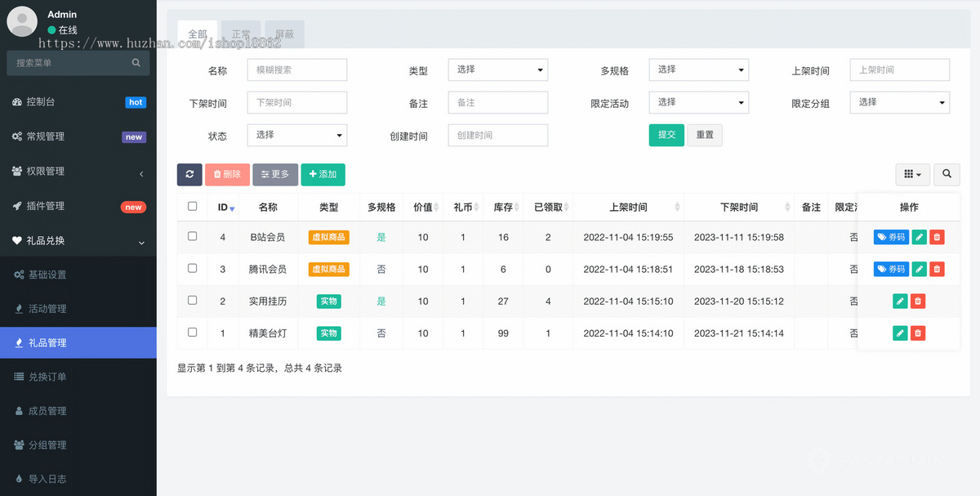Edit the 实用挂历 gift item
Screen dimensions: 980x496
899,301
